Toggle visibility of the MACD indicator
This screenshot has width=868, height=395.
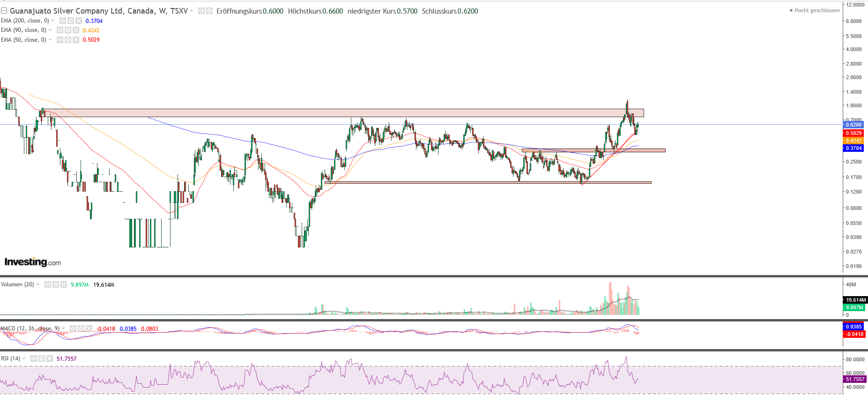click(73, 328)
